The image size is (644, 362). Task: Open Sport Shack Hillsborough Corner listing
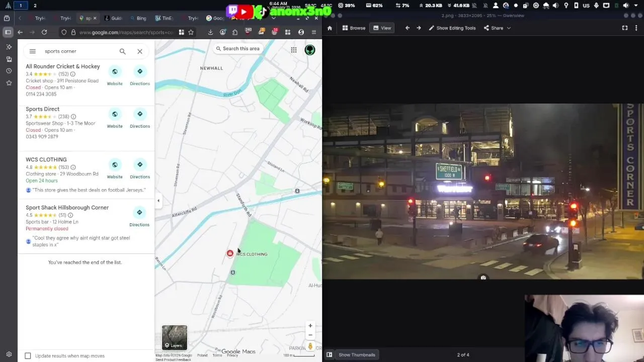[67, 208]
